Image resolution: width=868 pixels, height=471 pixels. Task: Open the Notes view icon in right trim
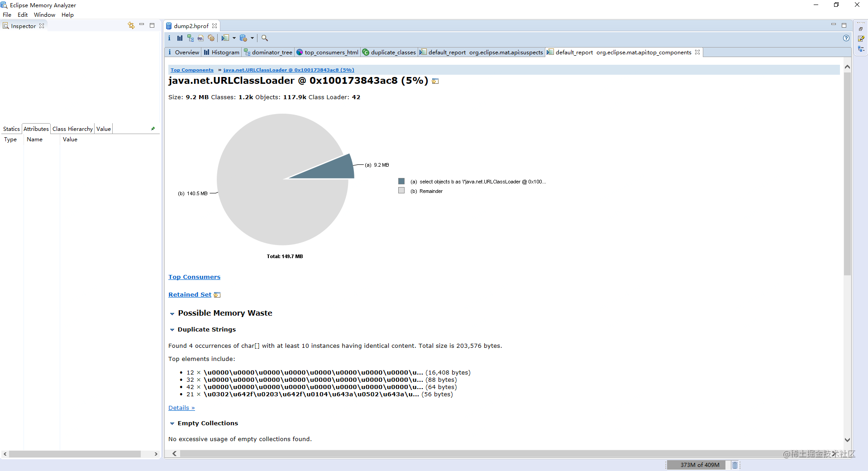tap(861, 39)
